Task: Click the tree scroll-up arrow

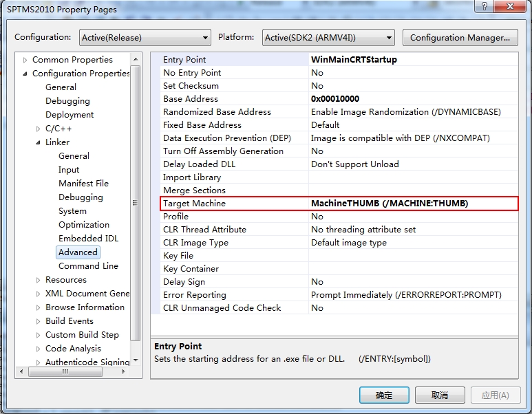Action: [136, 59]
